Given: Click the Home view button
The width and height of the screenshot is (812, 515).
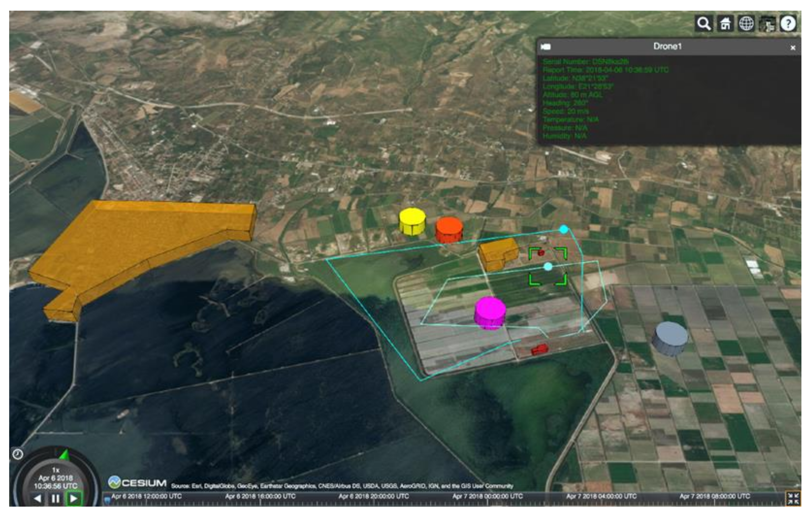Looking at the screenshot, I should click(725, 24).
